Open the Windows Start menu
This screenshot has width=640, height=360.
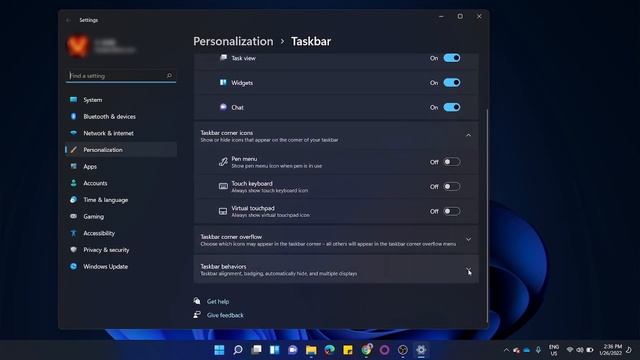pos(219,350)
